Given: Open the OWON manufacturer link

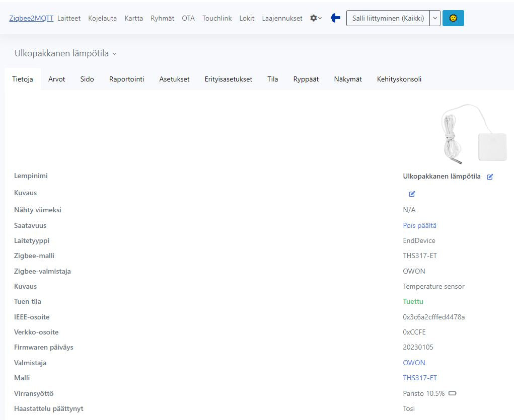Looking at the screenshot, I should pos(414,363).
